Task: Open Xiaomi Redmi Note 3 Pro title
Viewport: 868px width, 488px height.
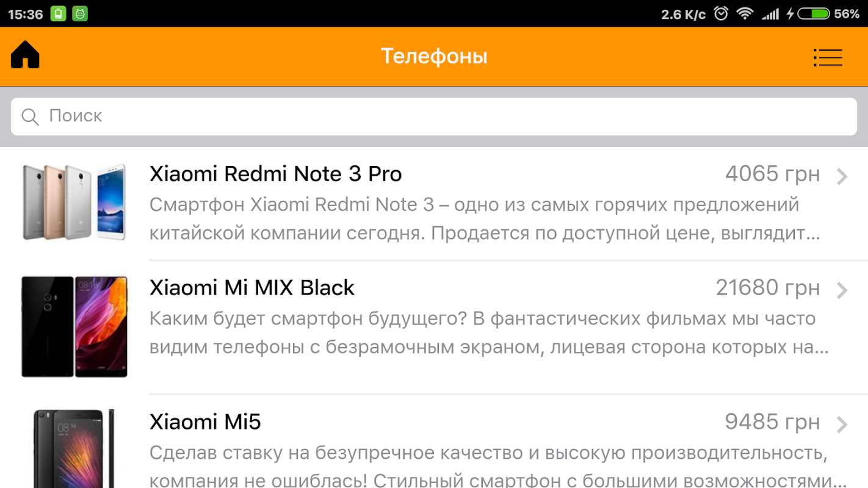Action: click(275, 174)
